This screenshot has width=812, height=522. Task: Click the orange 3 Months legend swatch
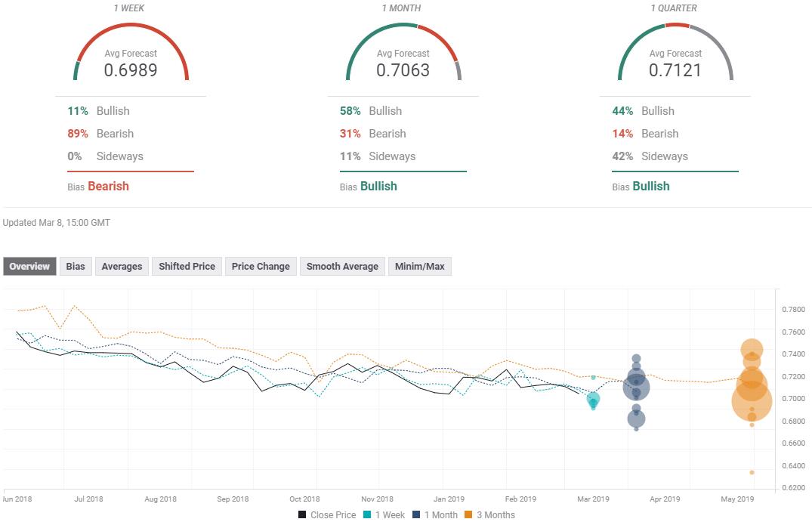[x=468, y=514]
